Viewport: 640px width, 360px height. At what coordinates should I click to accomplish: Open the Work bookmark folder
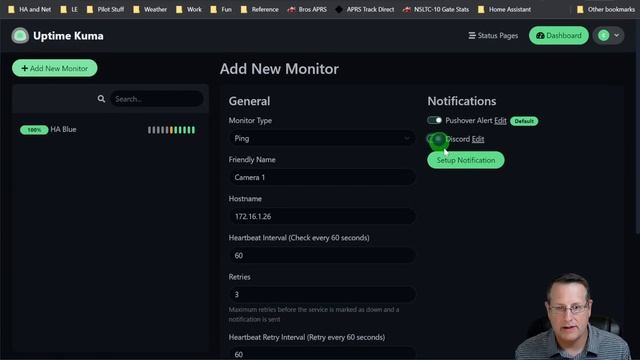(x=189, y=9)
